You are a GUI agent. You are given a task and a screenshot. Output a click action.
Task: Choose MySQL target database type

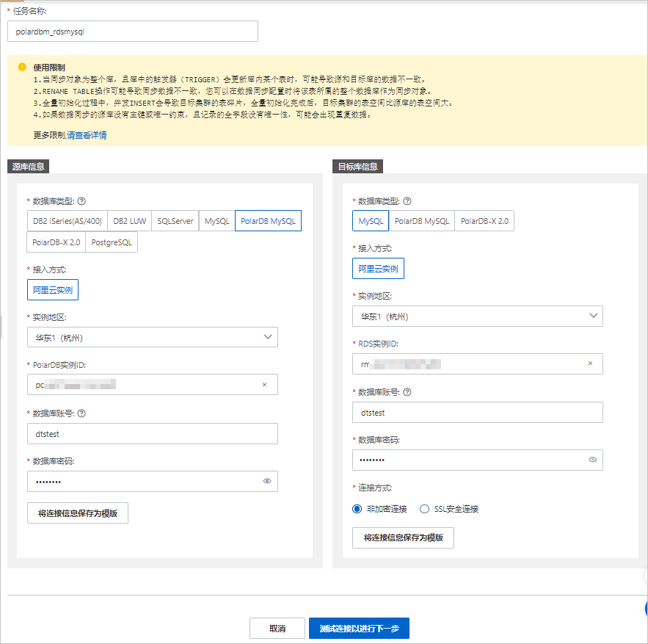pyautogui.click(x=371, y=221)
